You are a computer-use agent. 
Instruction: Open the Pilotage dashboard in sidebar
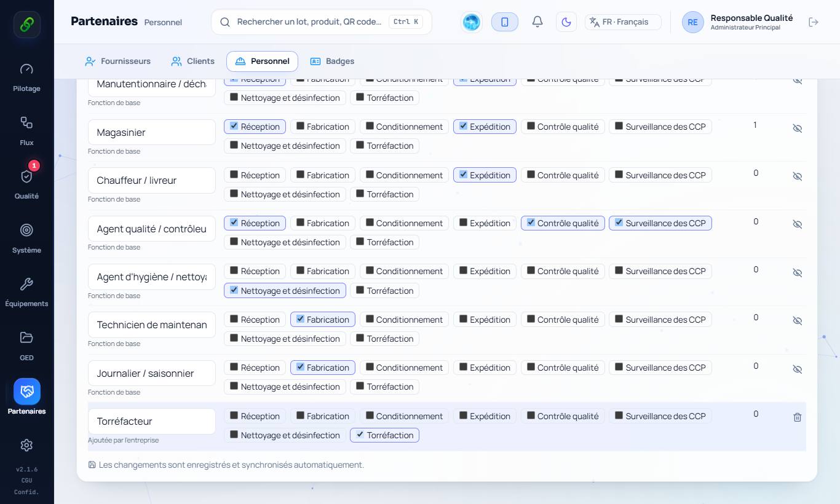pyautogui.click(x=26, y=77)
